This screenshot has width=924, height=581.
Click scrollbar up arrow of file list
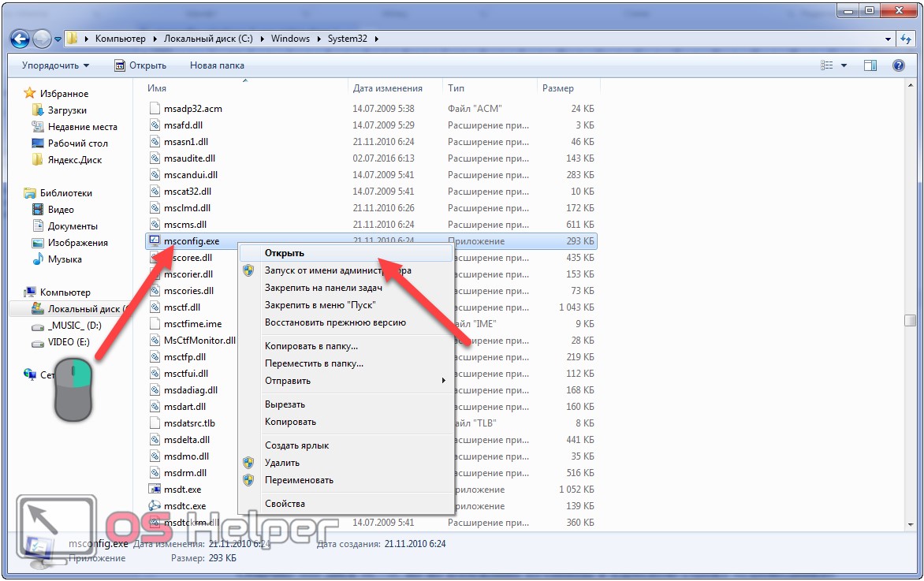(910, 86)
